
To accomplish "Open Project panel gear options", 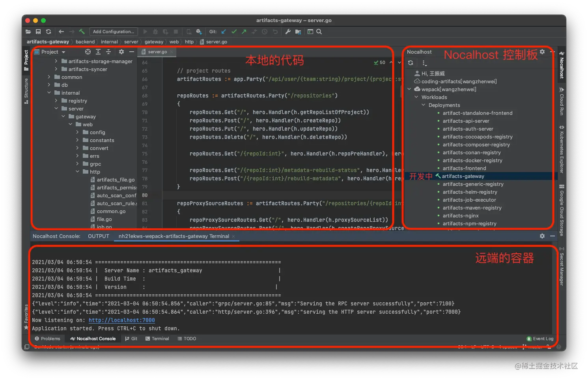I will coord(121,52).
